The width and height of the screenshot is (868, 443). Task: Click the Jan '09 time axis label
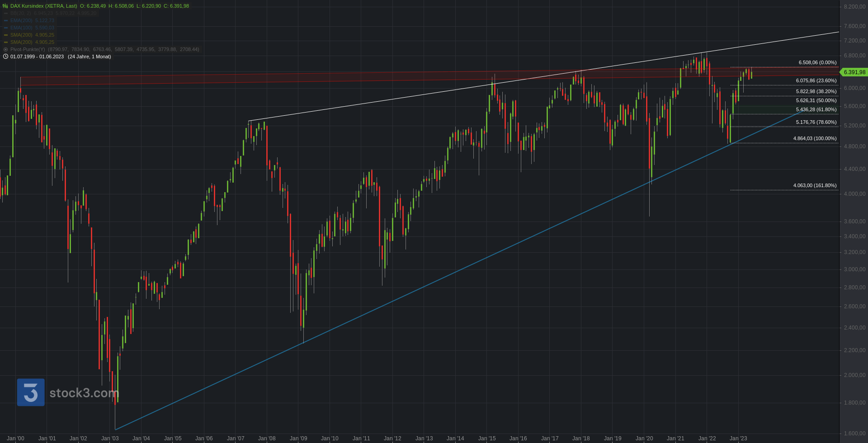pyautogui.click(x=298, y=438)
